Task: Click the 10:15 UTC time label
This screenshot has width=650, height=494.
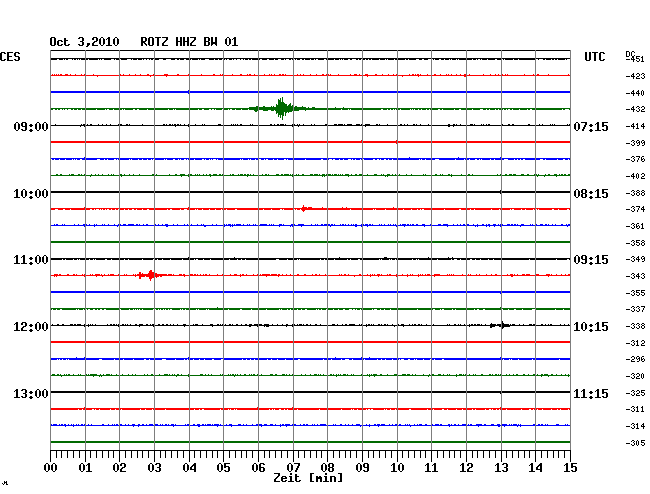Action: point(591,327)
